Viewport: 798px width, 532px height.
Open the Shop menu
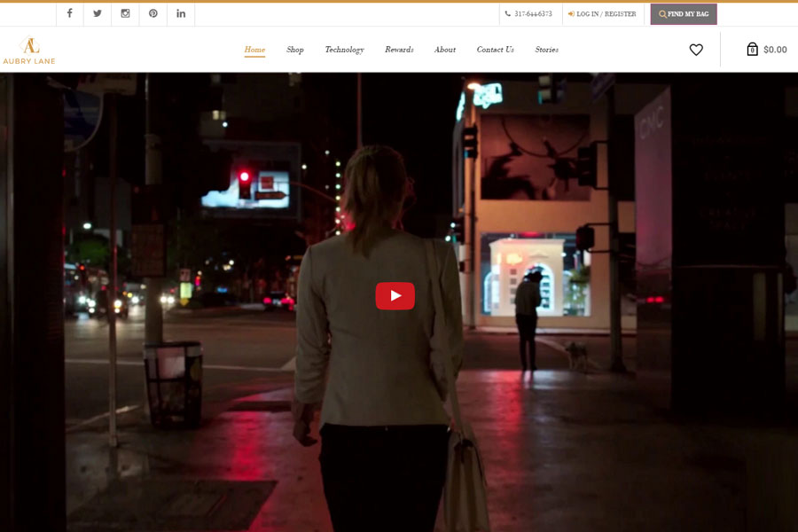pyautogui.click(x=295, y=50)
